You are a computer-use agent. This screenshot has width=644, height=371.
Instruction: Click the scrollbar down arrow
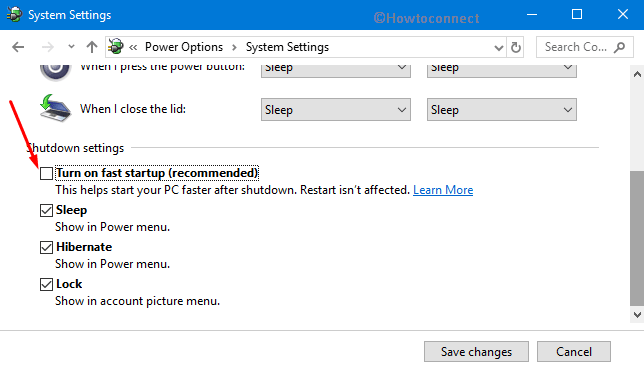click(x=637, y=315)
